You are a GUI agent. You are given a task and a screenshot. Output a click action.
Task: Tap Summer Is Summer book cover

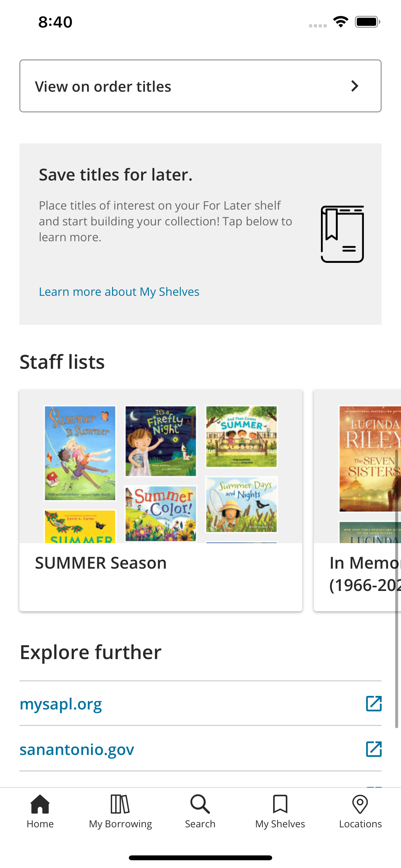pyautogui.click(x=80, y=453)
